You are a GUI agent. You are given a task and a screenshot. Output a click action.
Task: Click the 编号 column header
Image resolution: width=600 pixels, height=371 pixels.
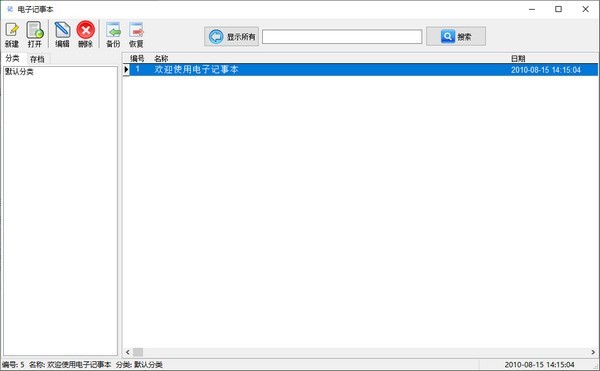[x=137, y=59]
